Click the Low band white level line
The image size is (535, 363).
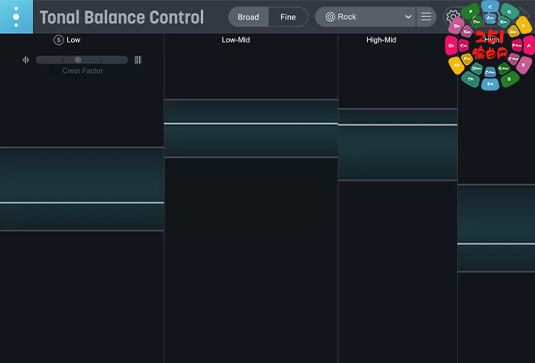pos(82,203)
